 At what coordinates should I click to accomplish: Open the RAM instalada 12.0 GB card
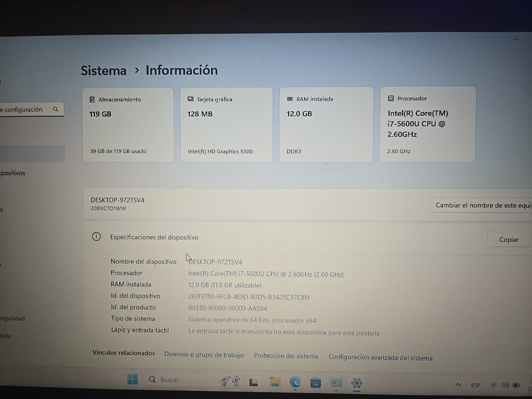[326, 125]
